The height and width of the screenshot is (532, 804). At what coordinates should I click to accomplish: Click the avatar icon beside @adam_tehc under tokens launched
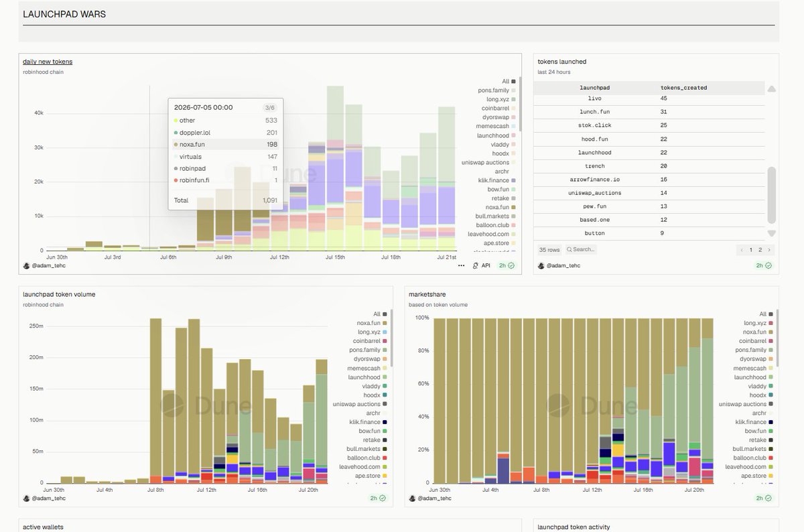[542, 265]
